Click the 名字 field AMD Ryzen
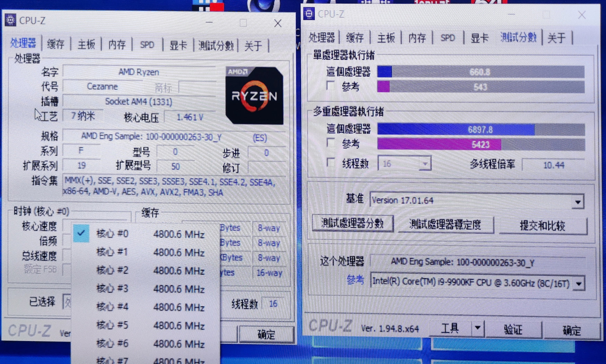 tap(139, 72)
